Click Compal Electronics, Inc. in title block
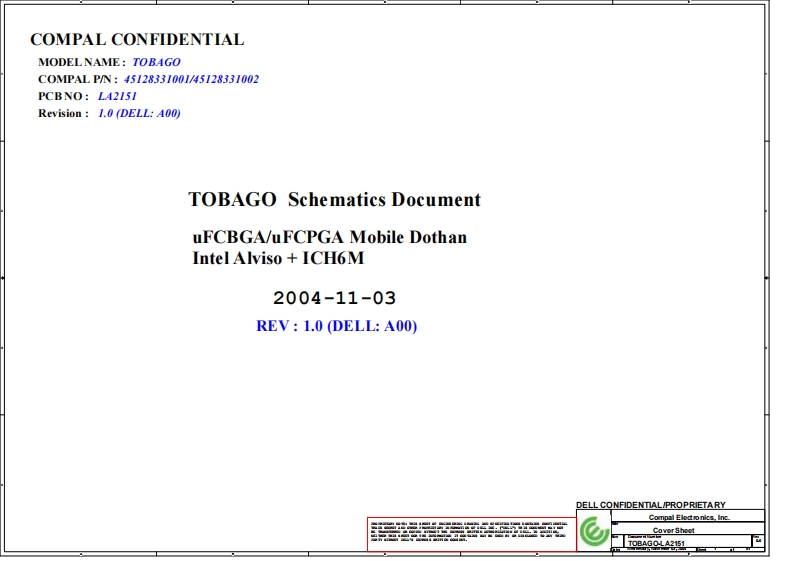Screen dimensions: 793x561 [689, 517]
